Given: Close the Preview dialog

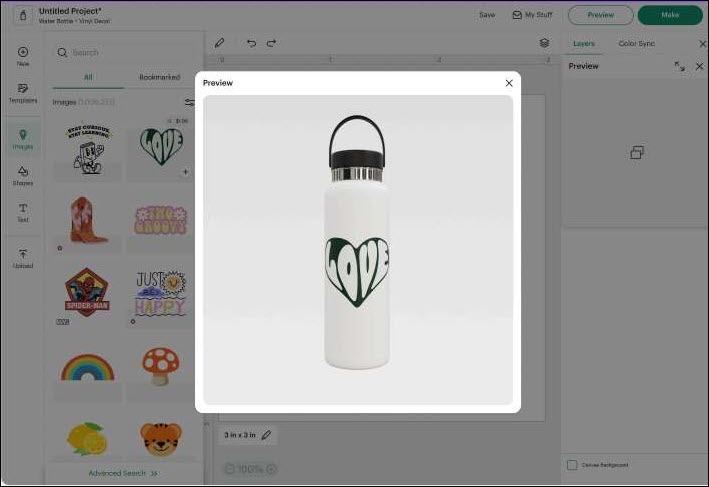Looking at the screenshot, I should pos(509,83).
